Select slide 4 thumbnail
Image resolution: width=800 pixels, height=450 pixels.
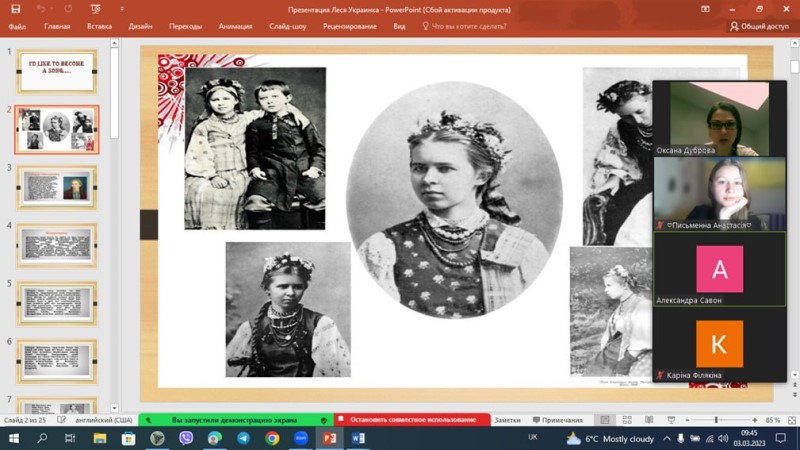(x=57, y=245)
